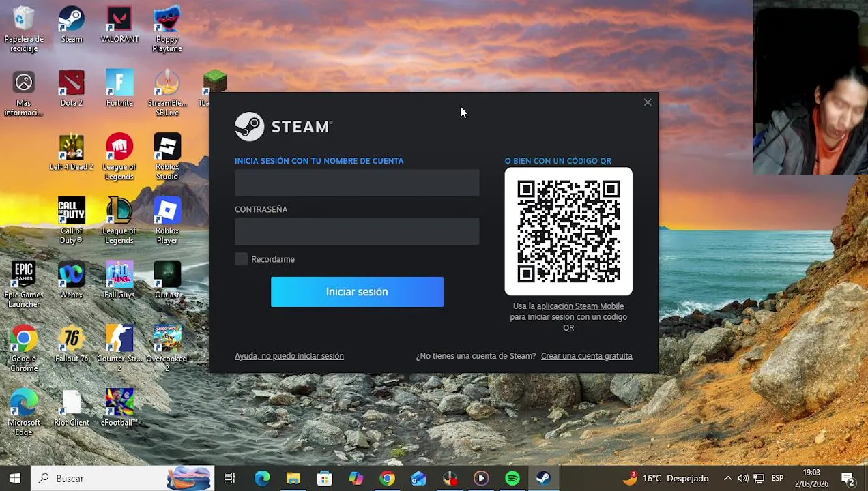Select the Overcooked! 2 desktop shortcut
Screen dimensions: 868x491
(167, 349)
